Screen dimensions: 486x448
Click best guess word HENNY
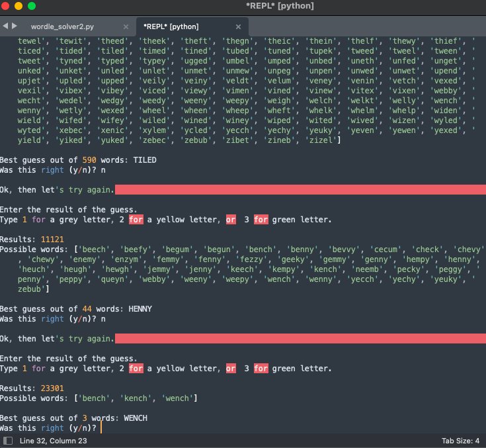pos(140,309)
